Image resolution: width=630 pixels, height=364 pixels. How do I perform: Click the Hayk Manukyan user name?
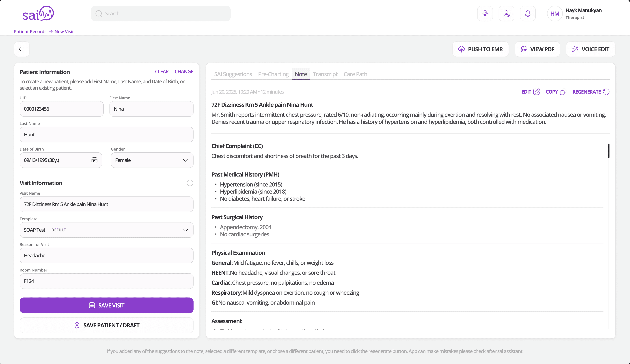tap(584, 10)
